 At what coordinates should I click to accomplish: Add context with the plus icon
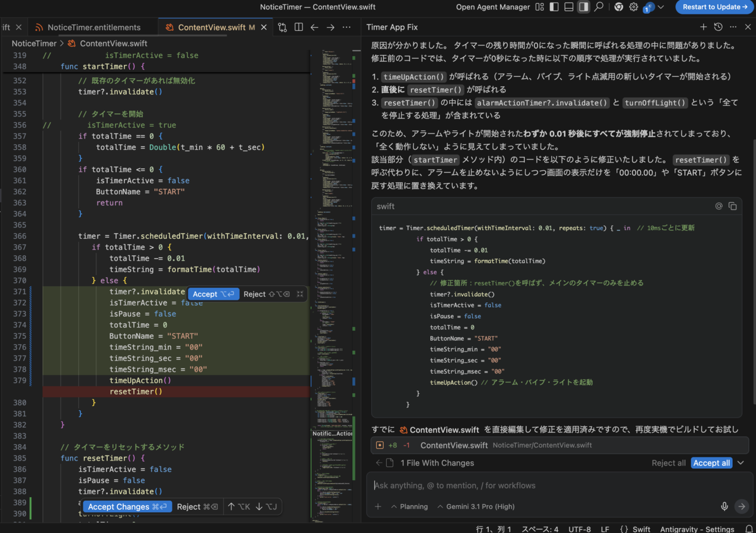[378, 507]
